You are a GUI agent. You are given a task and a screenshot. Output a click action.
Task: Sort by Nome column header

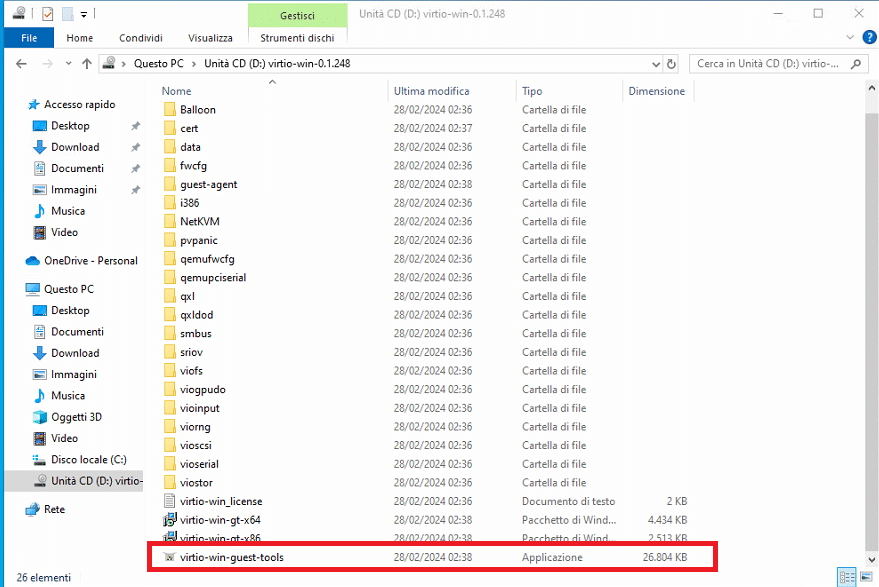[176, 91]
